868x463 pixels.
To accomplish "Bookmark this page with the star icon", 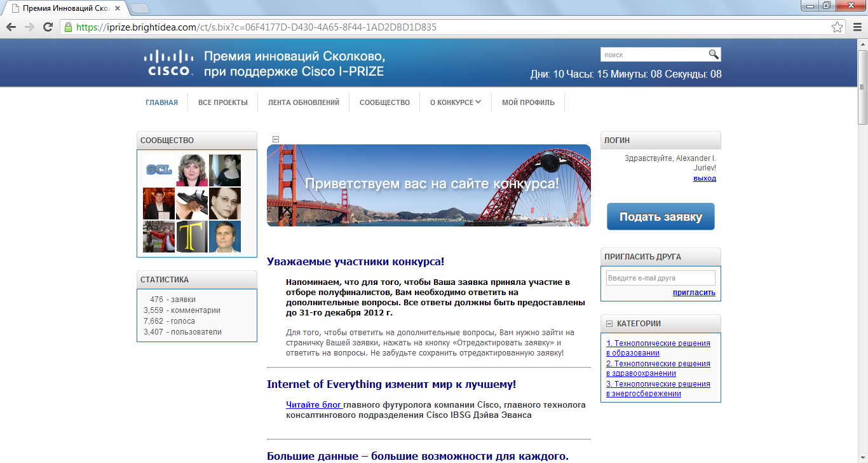I will (x=837, y=27).
